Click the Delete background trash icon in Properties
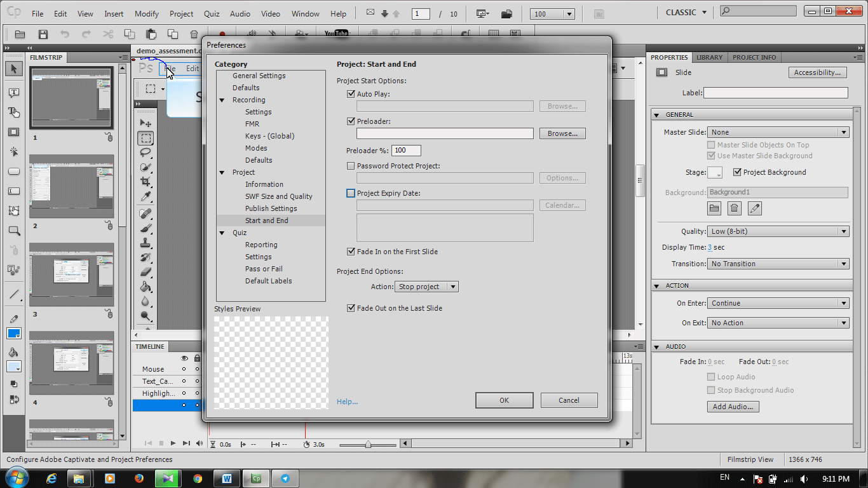The width and height of the screenshot is (868, 488). pyautogui.click(x=735, y=208)
